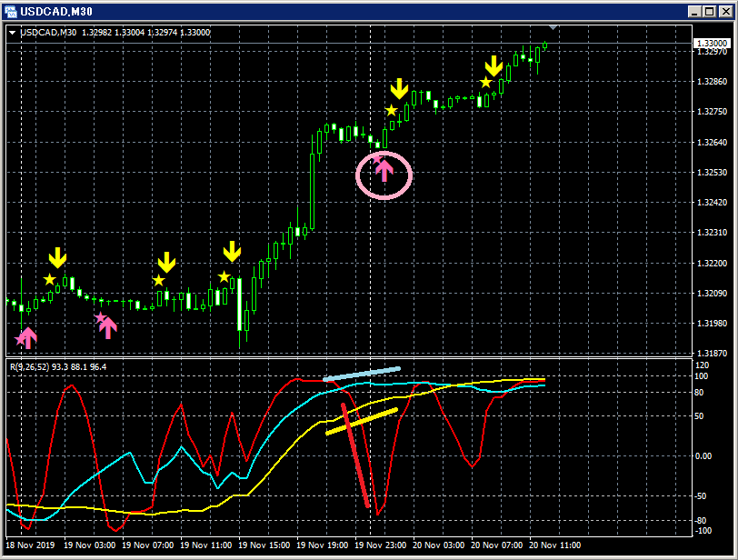
Task: Click the 20 Nov 03:00 time label
Action: (439, 545)
